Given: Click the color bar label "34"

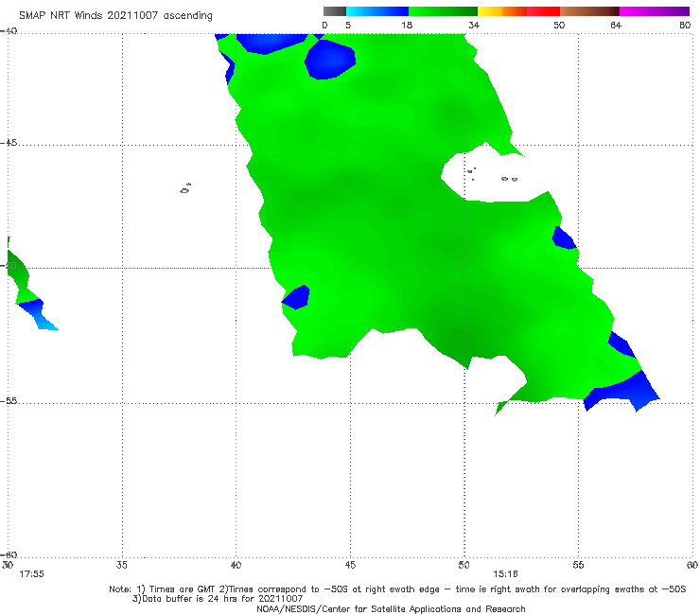Looking at the screenshot, I should point(474,25).
